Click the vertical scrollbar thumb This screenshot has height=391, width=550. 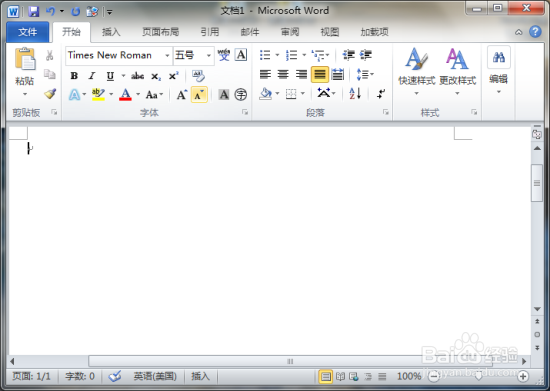point(537,183)
